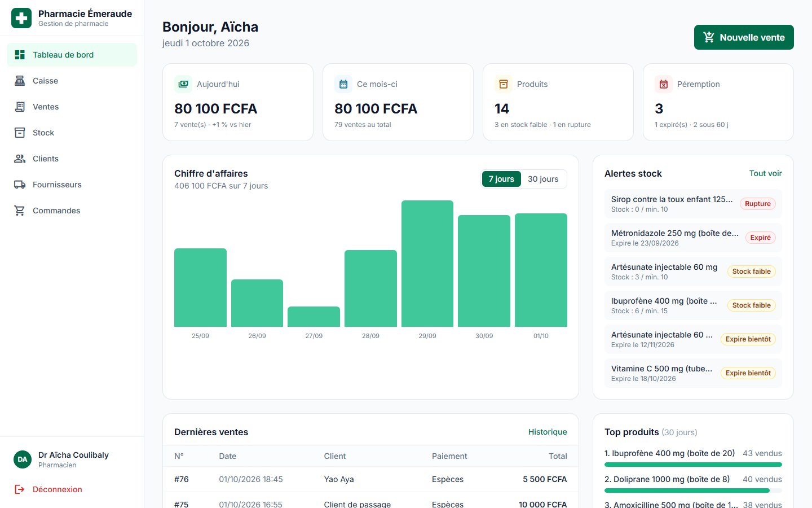This screenshot has height=508, width=812.
Task: Click the Pharmacie Émeraude green cross logo
Action: click(x=21, y=18)
